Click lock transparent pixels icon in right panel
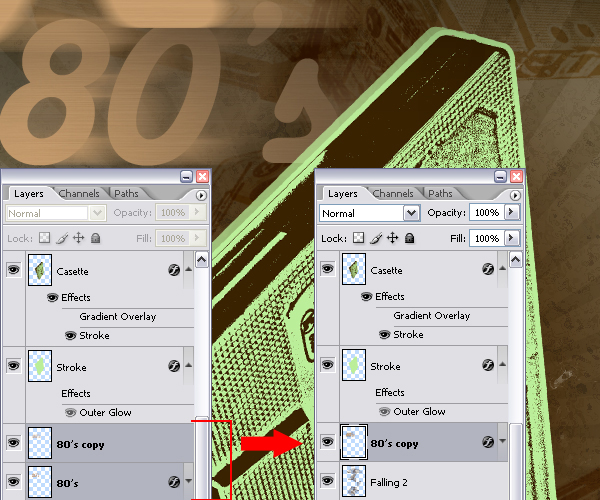Viewport: 600px width, 500px height. click(x=358, y=239)
